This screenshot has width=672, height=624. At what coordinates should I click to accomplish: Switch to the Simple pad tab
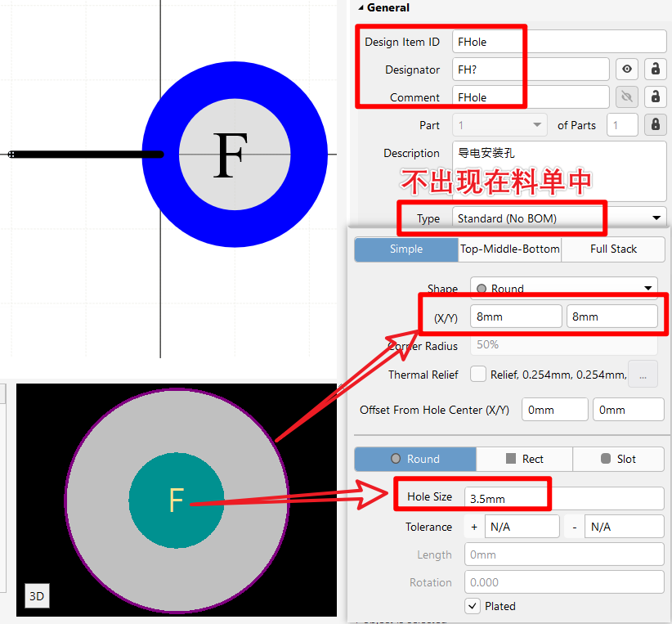[x=406, y=249]
